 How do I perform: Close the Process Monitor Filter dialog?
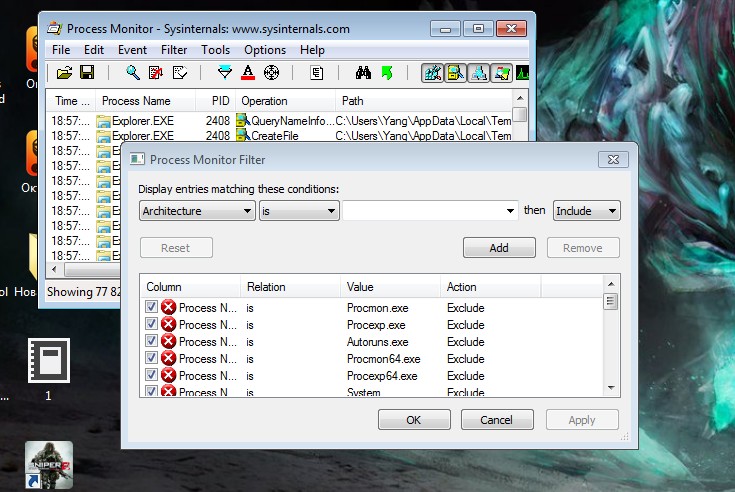point(613,159)
